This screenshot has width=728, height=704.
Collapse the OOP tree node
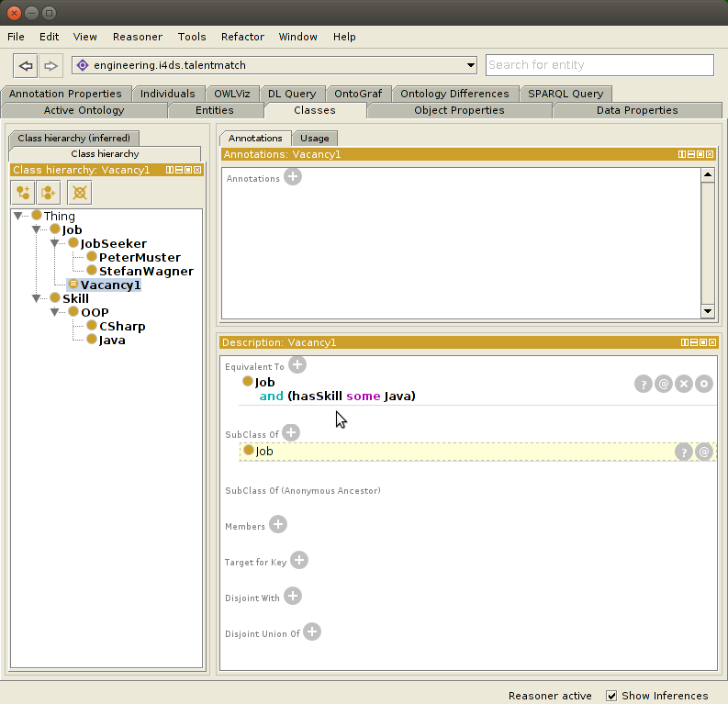tap(56, 313)
